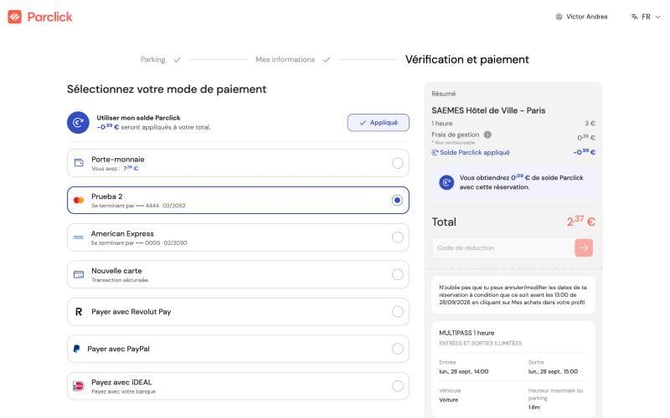Image resolution: width=670 pixels, height=418 pixels.
Task: Click the Parclick wordmark text
Action: point(50,17)
